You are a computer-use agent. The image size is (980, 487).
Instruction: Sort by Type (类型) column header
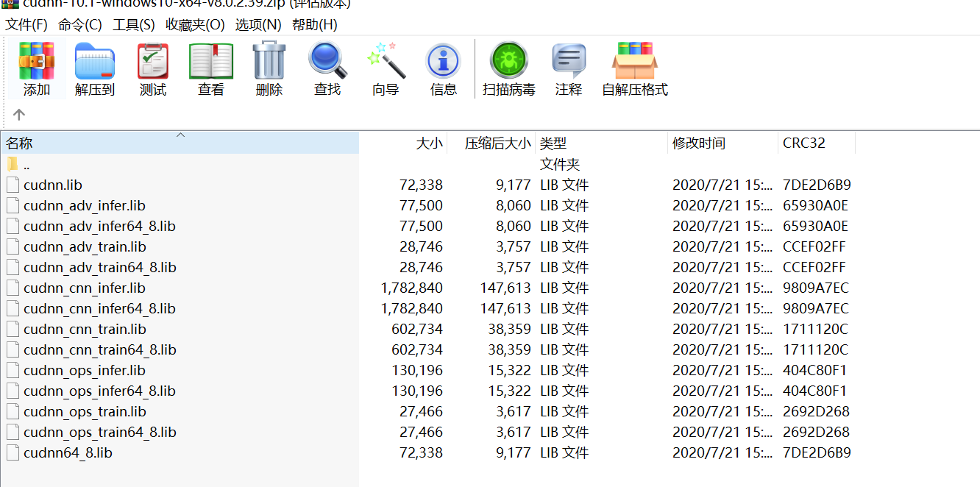point(601,143)
